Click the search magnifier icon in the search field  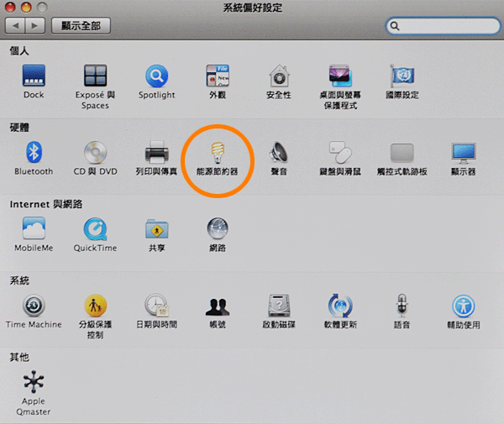(x=395, y=26)
